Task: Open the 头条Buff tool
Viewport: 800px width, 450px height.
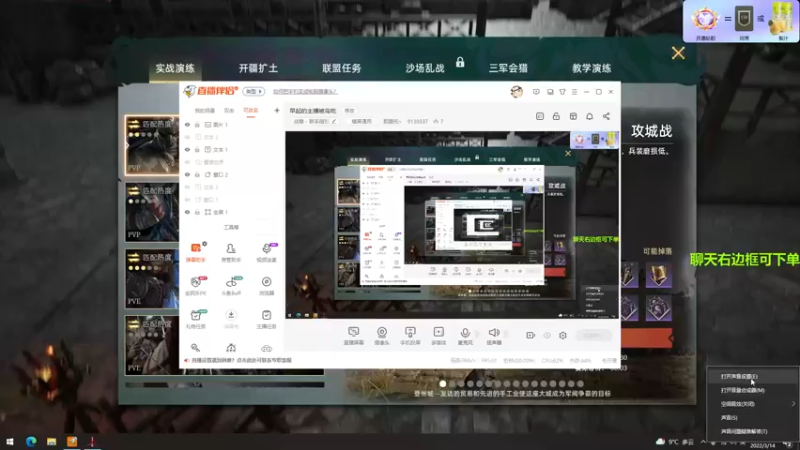Action: click(231, 286)
